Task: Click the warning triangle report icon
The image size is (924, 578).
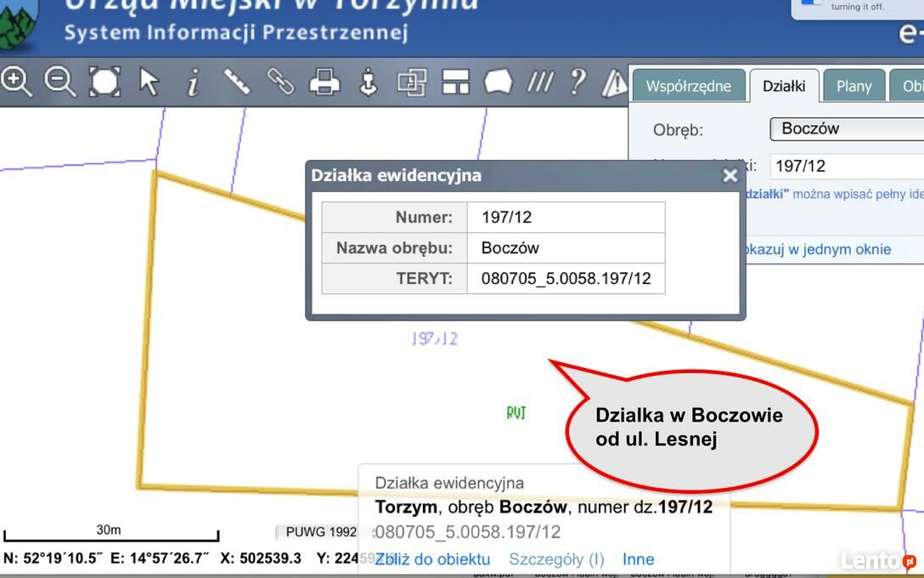Action: (614, 83)
